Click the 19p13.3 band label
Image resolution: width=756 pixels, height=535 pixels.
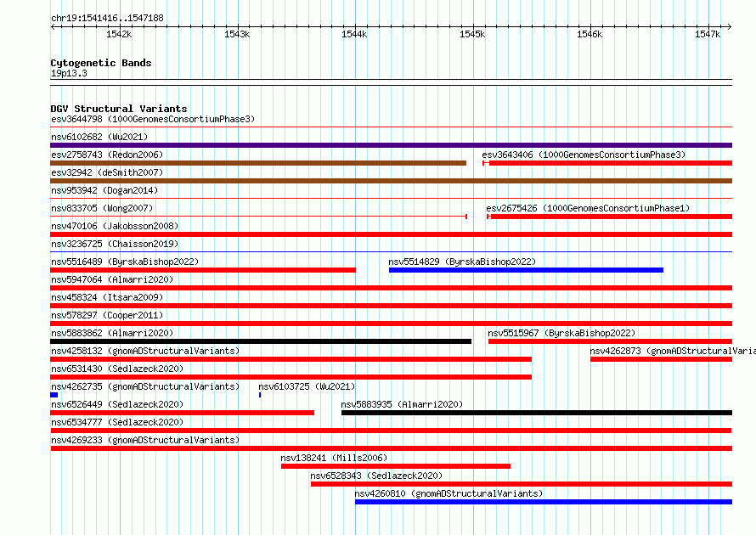(69, 73)
